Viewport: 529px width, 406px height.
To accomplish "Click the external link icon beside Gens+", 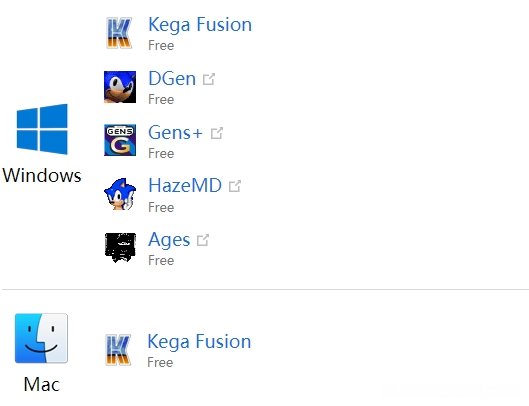I will pyautogui.click(x=217, y=133).
